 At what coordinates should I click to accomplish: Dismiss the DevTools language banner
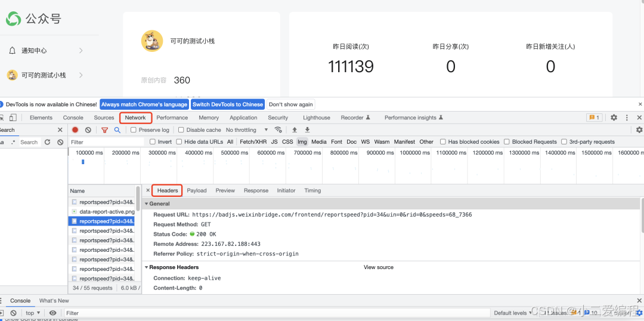click(x=640, y=104)
